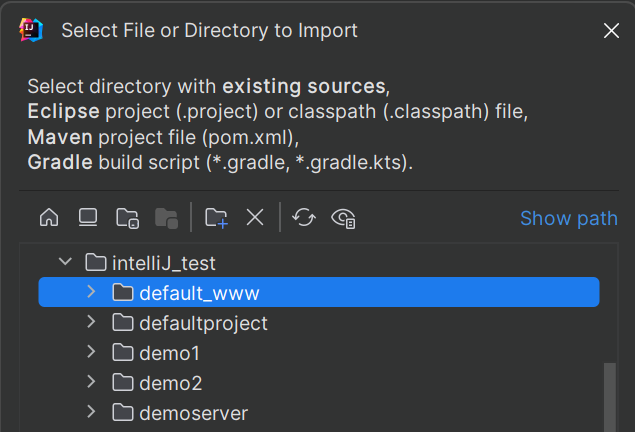Click the greyed-out Module Directory icon
The width and height of the screenshot is (635, 432).
166,217
